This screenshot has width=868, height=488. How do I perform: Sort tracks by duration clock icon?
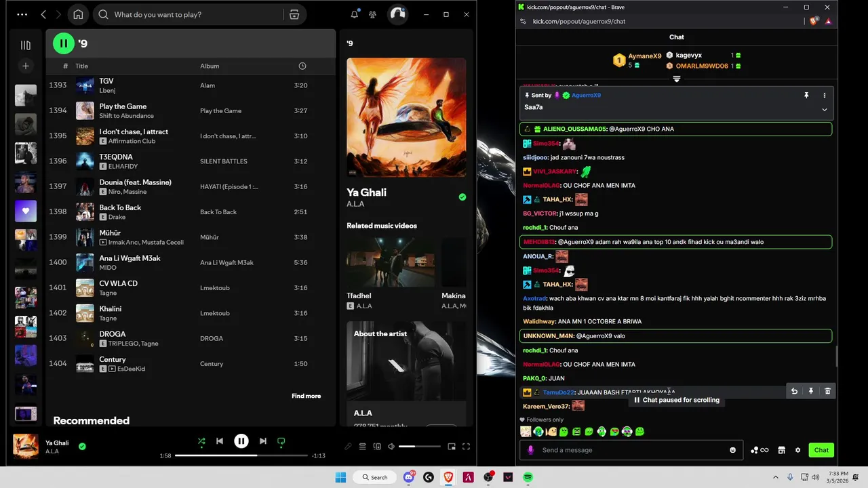click(x=302, y=66)
